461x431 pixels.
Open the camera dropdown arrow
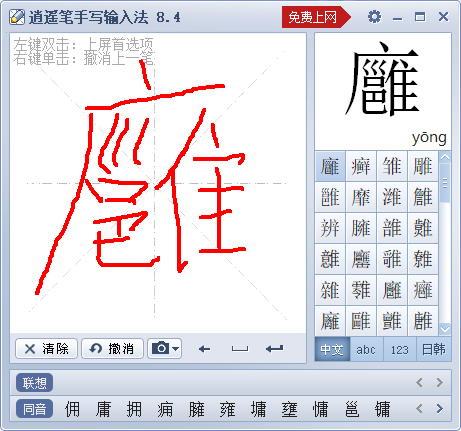coord(176,349)
